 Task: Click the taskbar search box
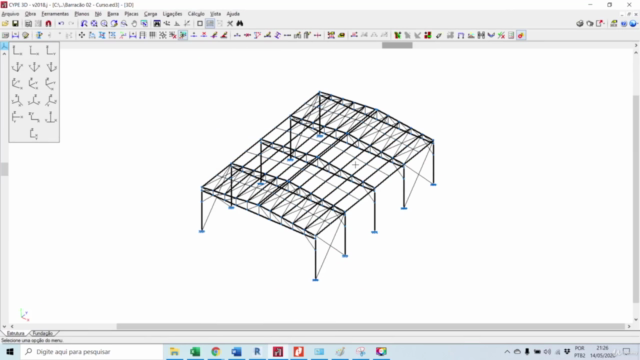pos(92,352)
